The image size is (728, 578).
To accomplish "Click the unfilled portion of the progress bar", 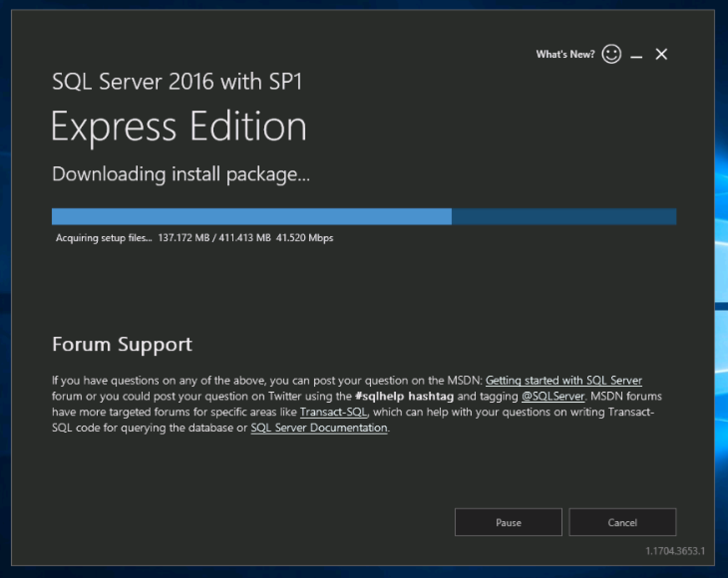I will pyautogui.click(x=563, y=217).
